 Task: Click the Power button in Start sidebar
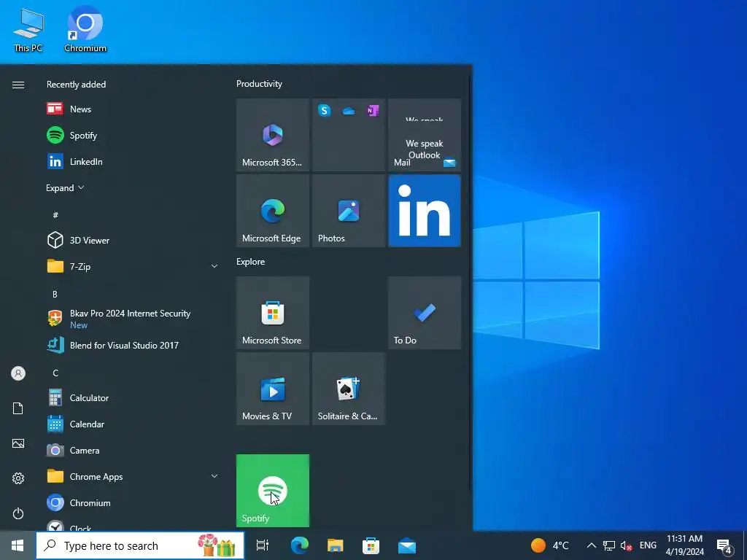click(18, 513)
